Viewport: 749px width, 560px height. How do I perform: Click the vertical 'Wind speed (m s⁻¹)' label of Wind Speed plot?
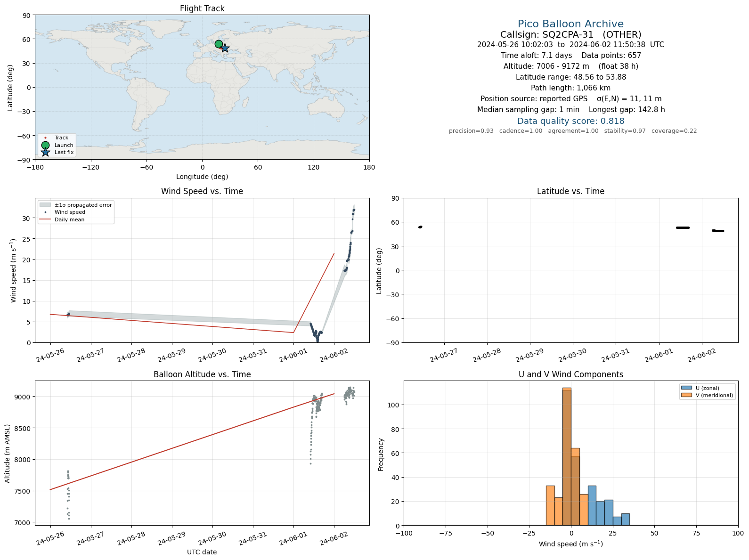(13, 270)
